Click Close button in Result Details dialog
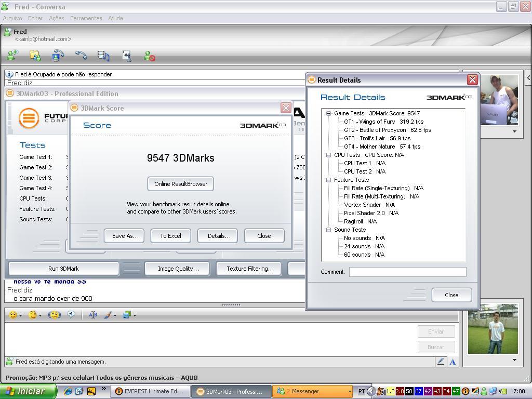Screen dimensions: 532x399 451,295
